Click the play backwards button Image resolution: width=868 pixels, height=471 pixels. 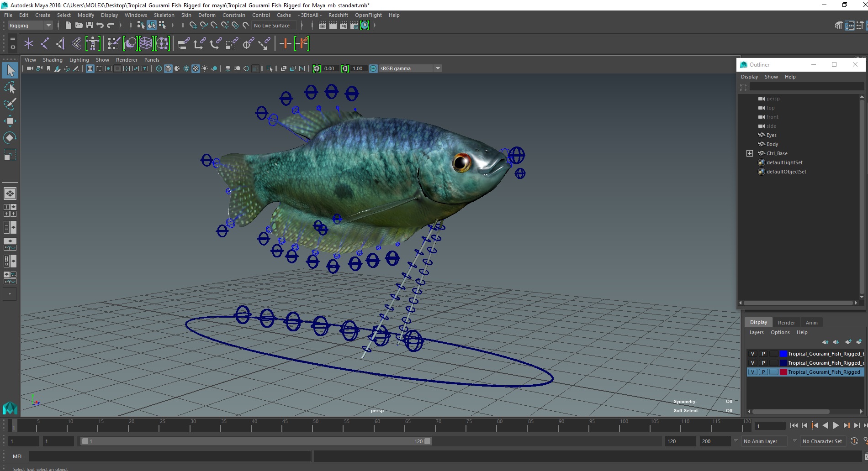click(x=825, y=425)
